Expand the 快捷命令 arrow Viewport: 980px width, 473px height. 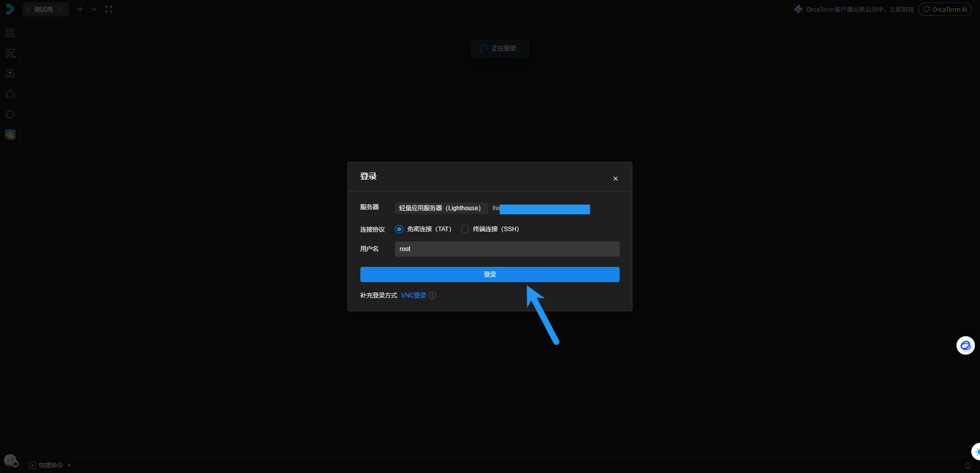click(69, 465)
